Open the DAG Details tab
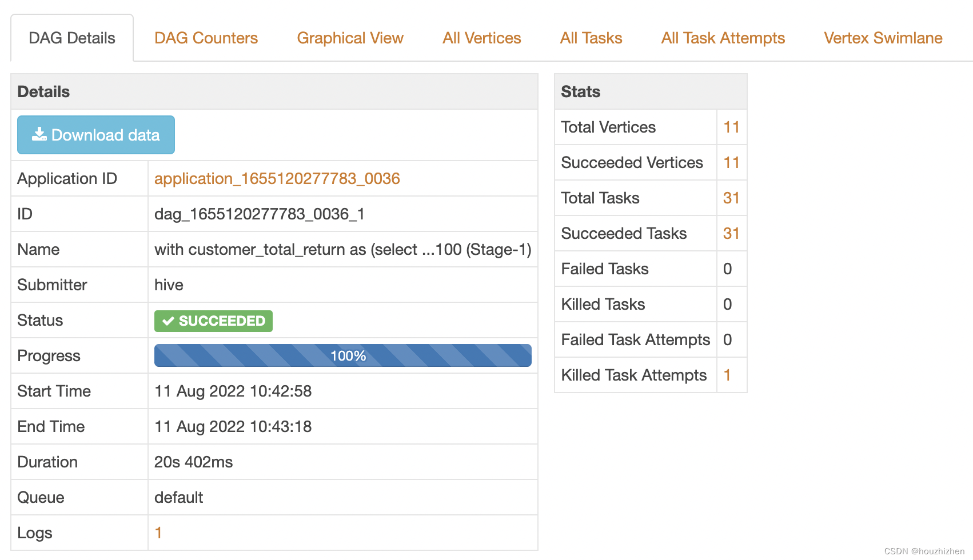The height and width of the screenshot is (560, 973). tap(72, 38)
